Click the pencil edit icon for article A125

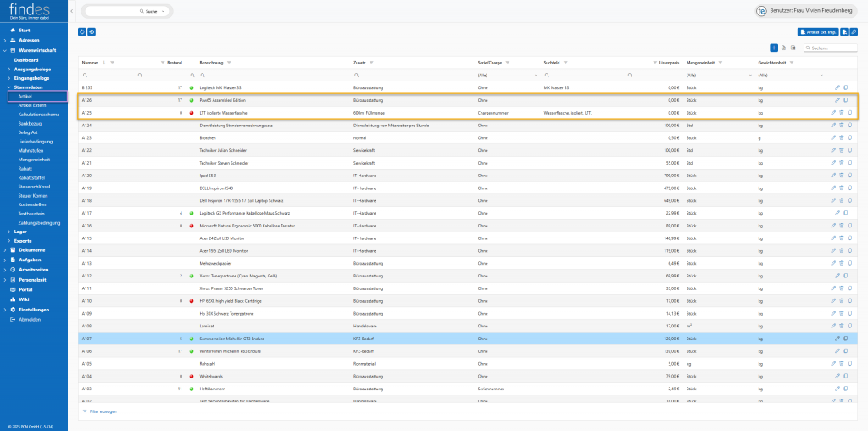pyautogui.click(x=832, y=112)
